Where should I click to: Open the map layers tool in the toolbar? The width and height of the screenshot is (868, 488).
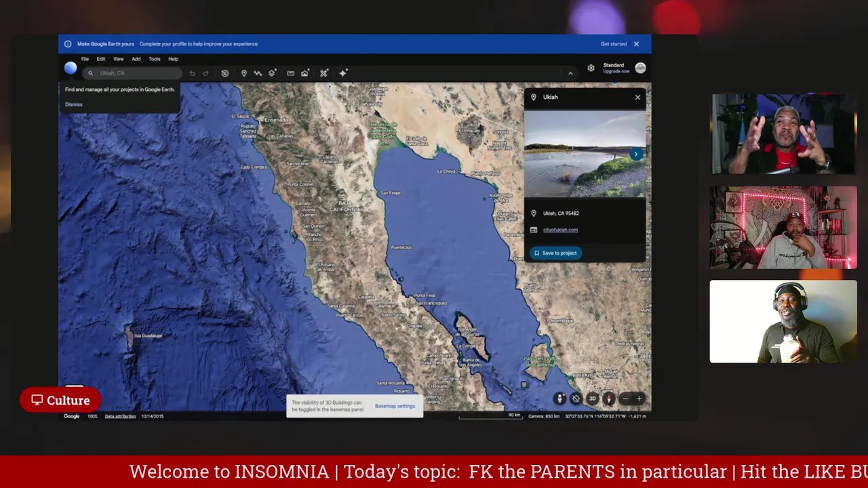[272, 73]
